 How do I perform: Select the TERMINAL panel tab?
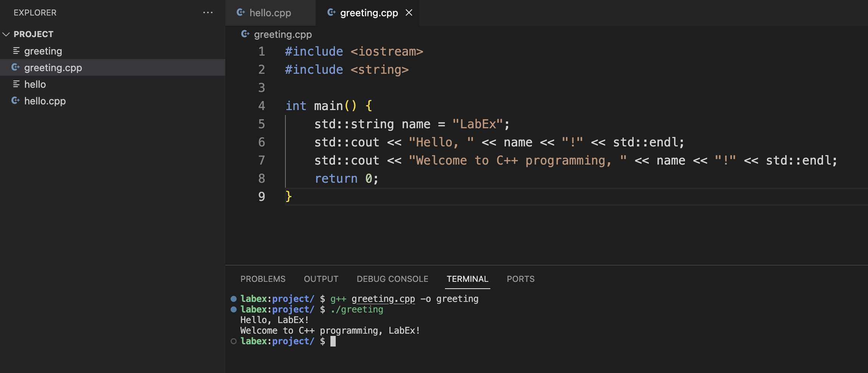pyautogui.click(x=467, y=279)
